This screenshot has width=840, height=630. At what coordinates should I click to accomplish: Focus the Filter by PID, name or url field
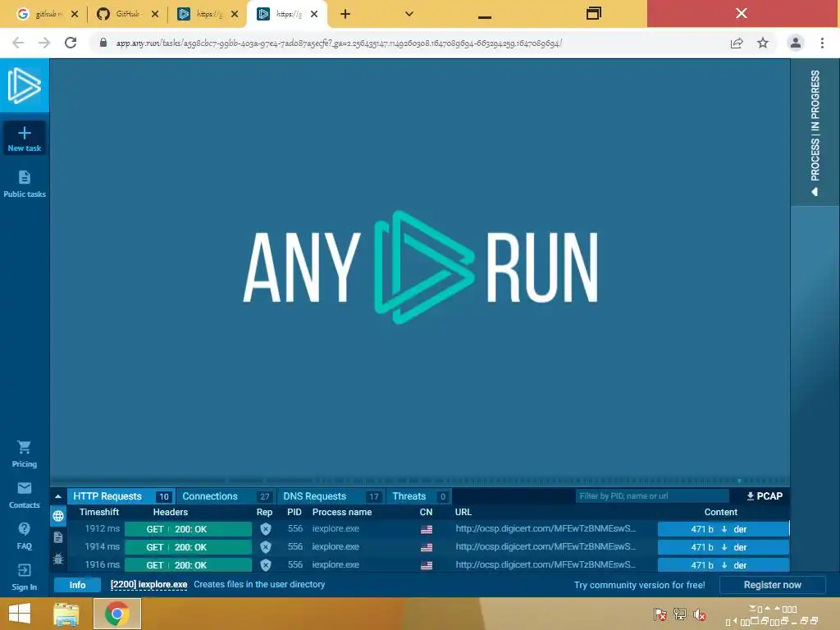pos(652,496)
